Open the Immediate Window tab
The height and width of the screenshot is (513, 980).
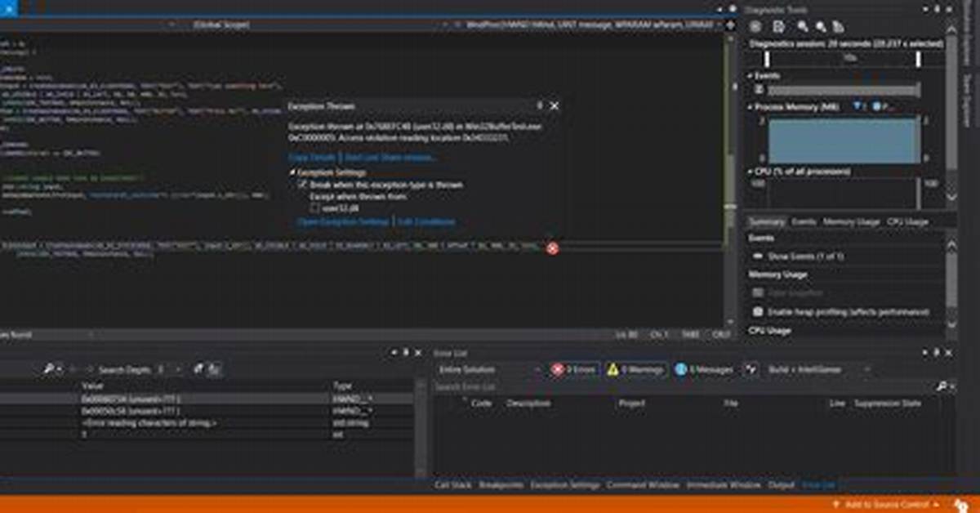(x=723, y=484)
